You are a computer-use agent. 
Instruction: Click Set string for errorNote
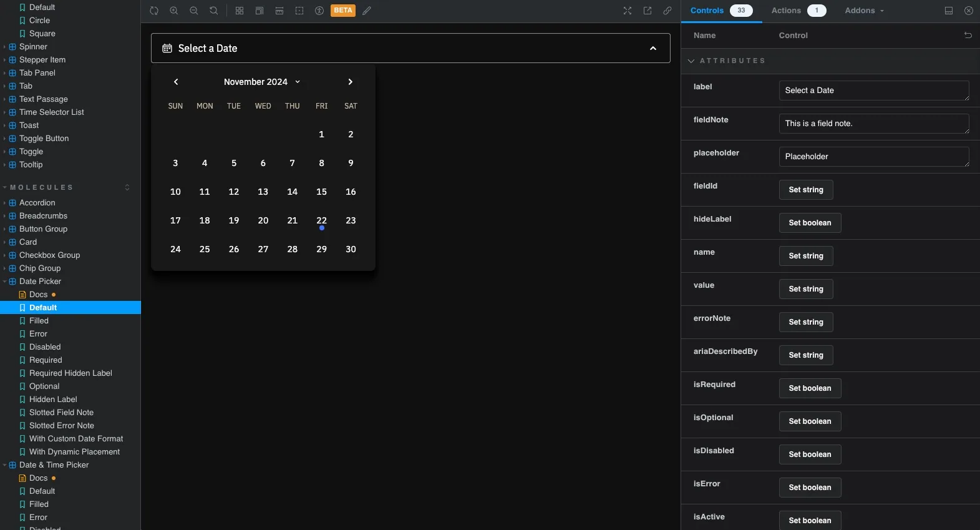(806, 322)
